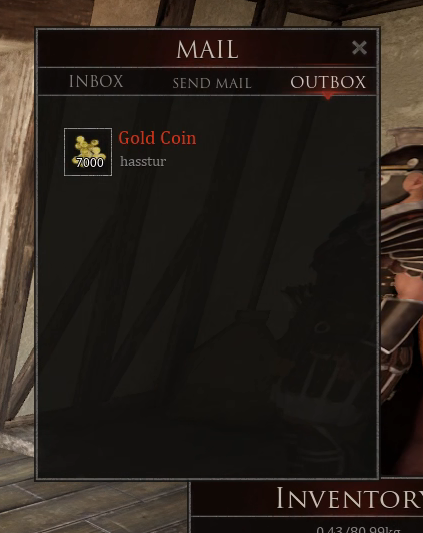The width and height of the screenshot is (423, 533).
Task: Switch to the Send Mail tab
Action: click(212, 83)
